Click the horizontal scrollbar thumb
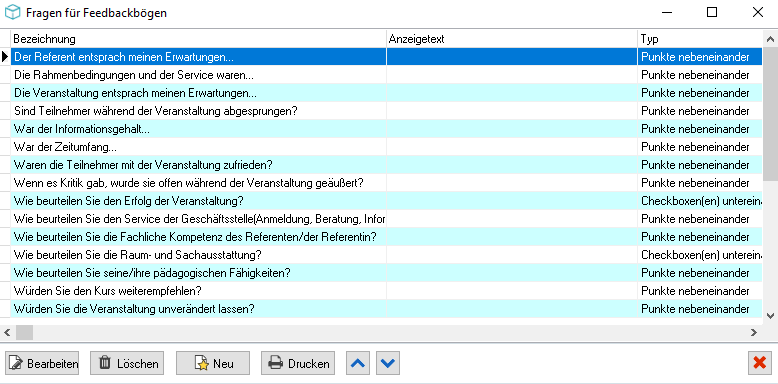 (24, 332)
